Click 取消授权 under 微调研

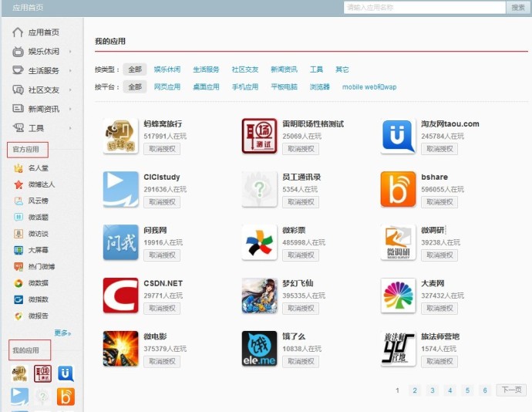coord(439,255)
